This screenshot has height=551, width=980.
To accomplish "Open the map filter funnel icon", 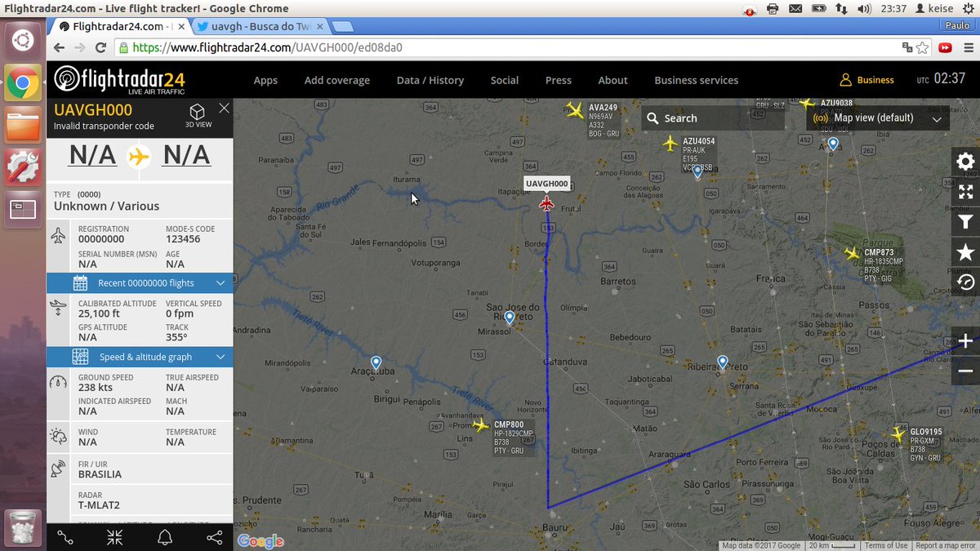I will coord(965,222).
